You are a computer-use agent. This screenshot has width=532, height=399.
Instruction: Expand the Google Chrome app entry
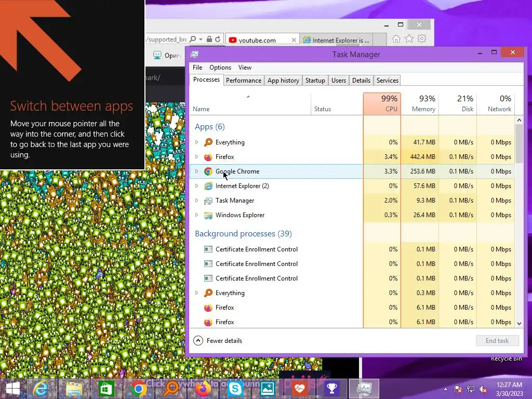(x=196, y=171)
